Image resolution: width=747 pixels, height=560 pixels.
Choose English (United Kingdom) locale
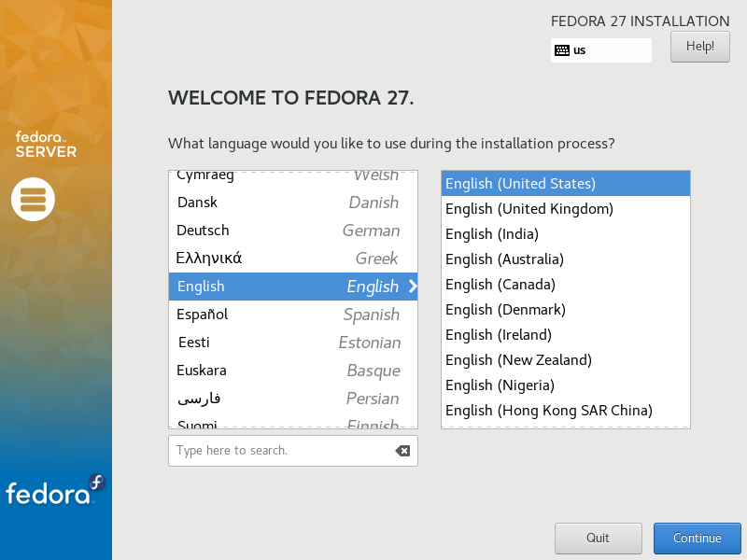click(566, 208)
